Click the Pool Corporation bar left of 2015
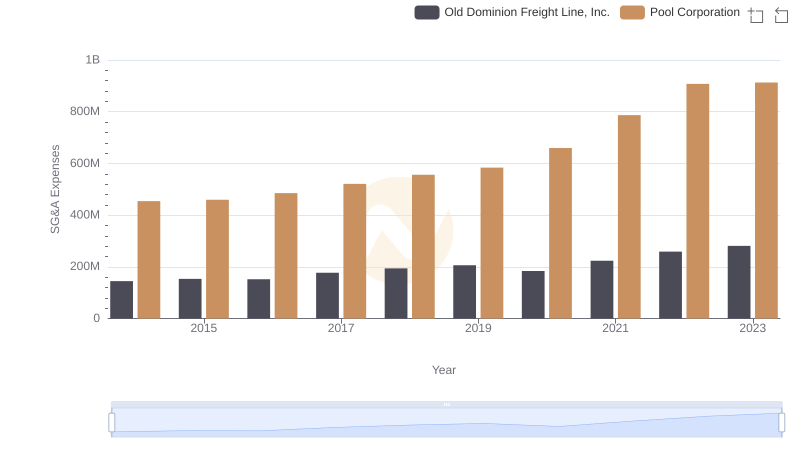The width and height of the screenshot is (800, 461). click(x=149, y=260)
